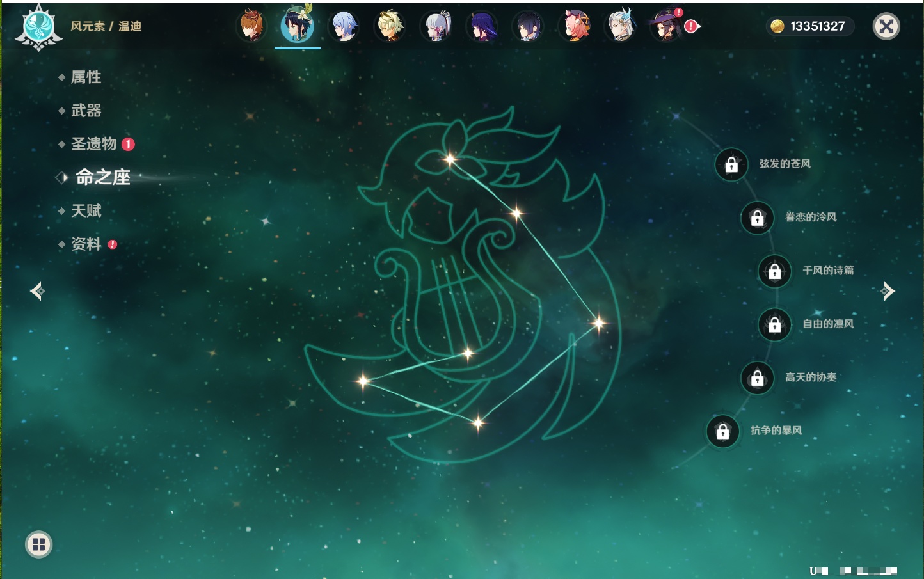Click the lock icon for 千风的诗篇
This screenshot has height=579, width=924.
click(x=774, y=271)
